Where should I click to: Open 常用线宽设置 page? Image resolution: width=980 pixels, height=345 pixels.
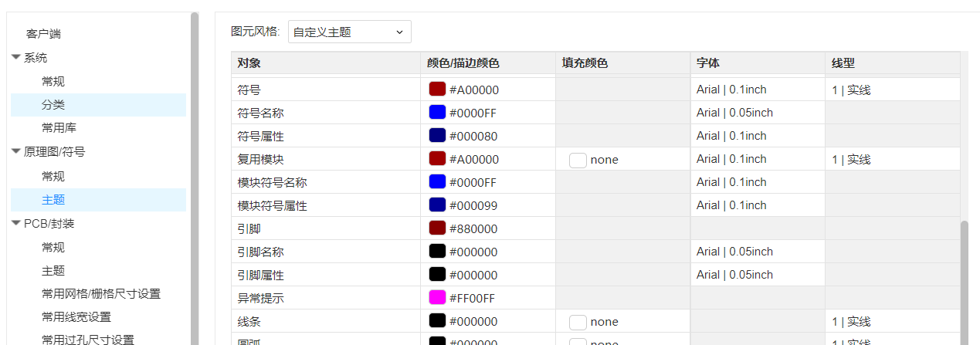tap(76, 316)
